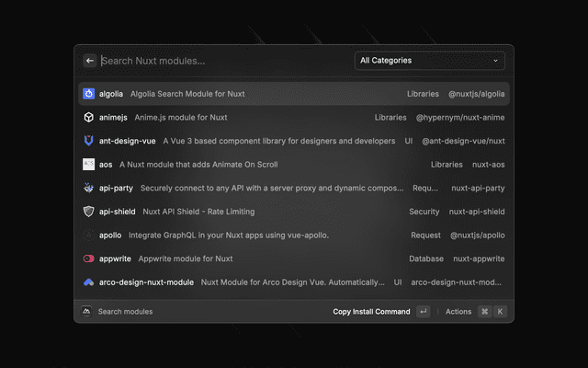
Task: Click the animejs cube icon
Action: (89, 118)
